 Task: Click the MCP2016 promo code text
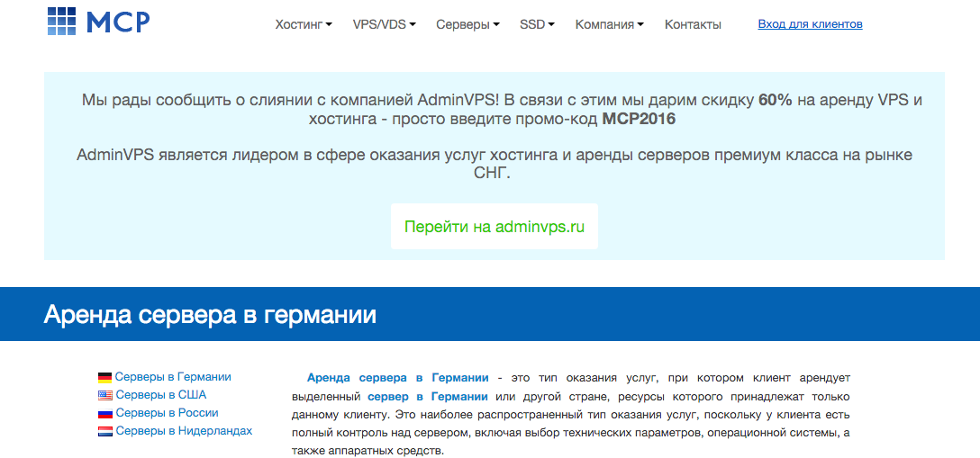click(639, 119)
